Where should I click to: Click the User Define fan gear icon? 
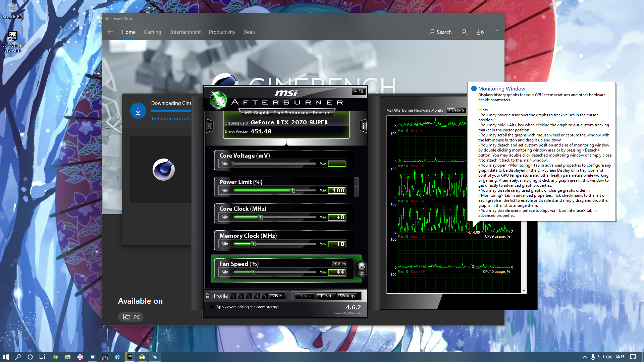click(x=361, y=269)
